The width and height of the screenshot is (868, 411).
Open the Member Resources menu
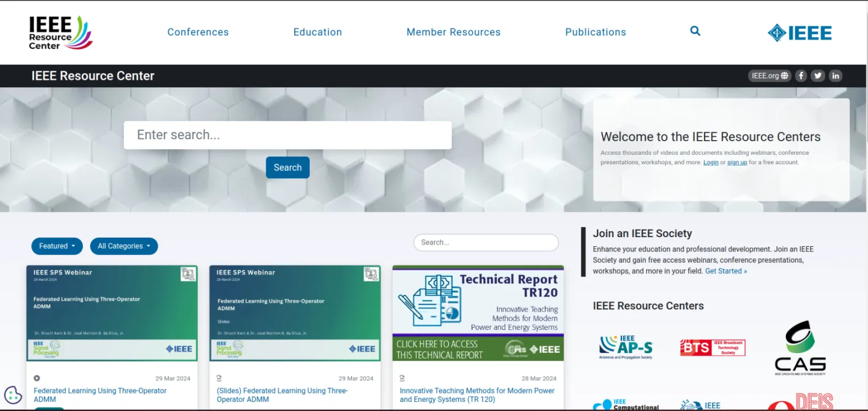tap(453, 32)
